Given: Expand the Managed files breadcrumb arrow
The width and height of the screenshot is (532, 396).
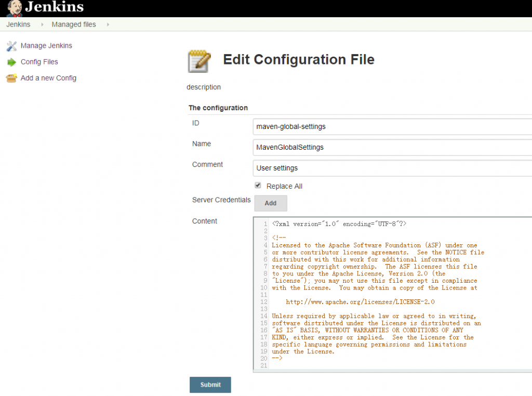Looking at the screenshot, I should pyautogui.click(x=108, y=24).
